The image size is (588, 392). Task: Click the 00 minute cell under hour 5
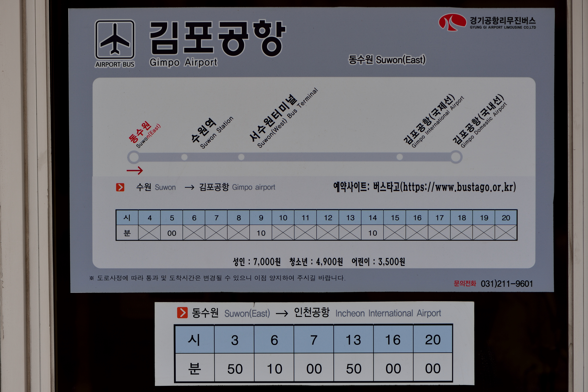point(172,233)
